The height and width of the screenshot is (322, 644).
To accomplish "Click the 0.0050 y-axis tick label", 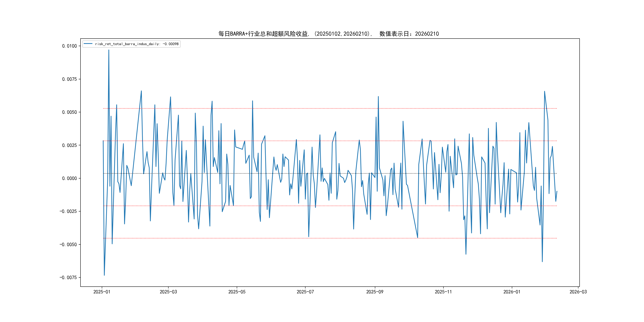I will pos(69,112).
